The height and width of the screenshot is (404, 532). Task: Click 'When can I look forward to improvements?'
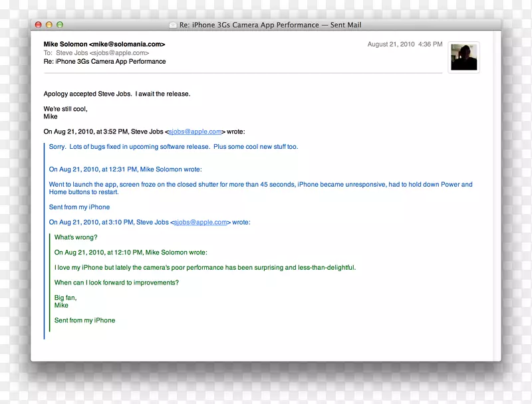(x=116, y=282)
